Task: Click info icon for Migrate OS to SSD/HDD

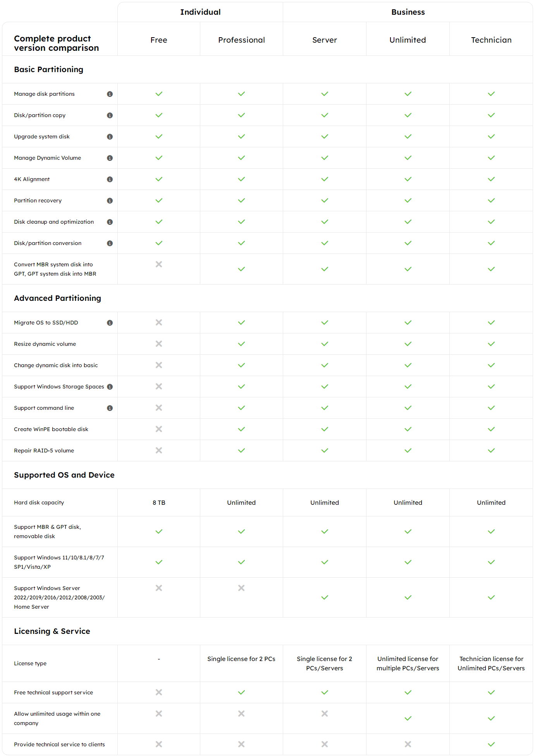Action: coord(110,323)
